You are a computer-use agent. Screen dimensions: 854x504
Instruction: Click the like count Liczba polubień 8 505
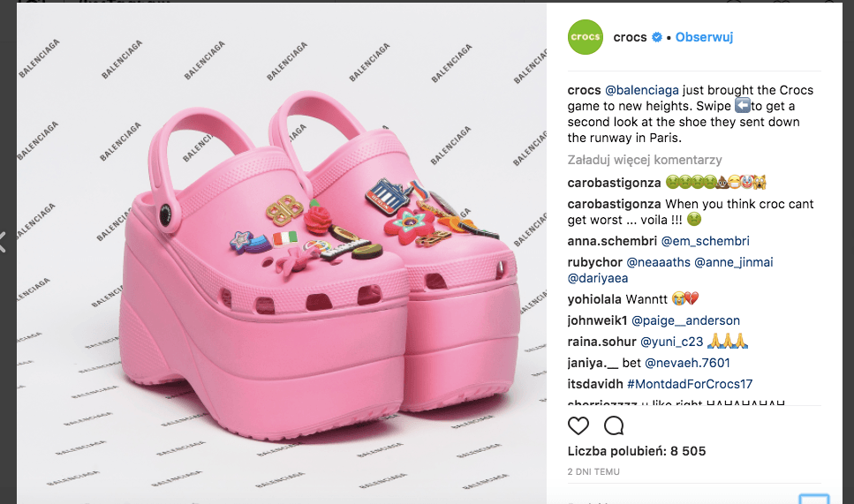coord(636,451)
